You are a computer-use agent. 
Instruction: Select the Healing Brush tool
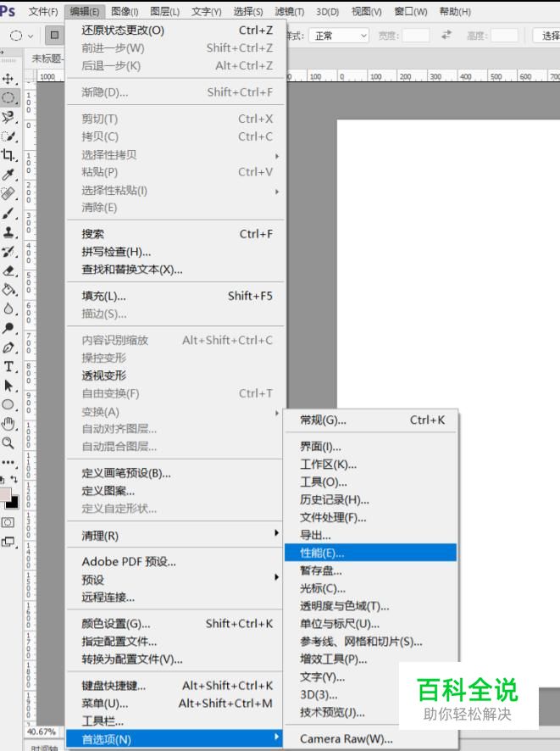click(8, 194)
